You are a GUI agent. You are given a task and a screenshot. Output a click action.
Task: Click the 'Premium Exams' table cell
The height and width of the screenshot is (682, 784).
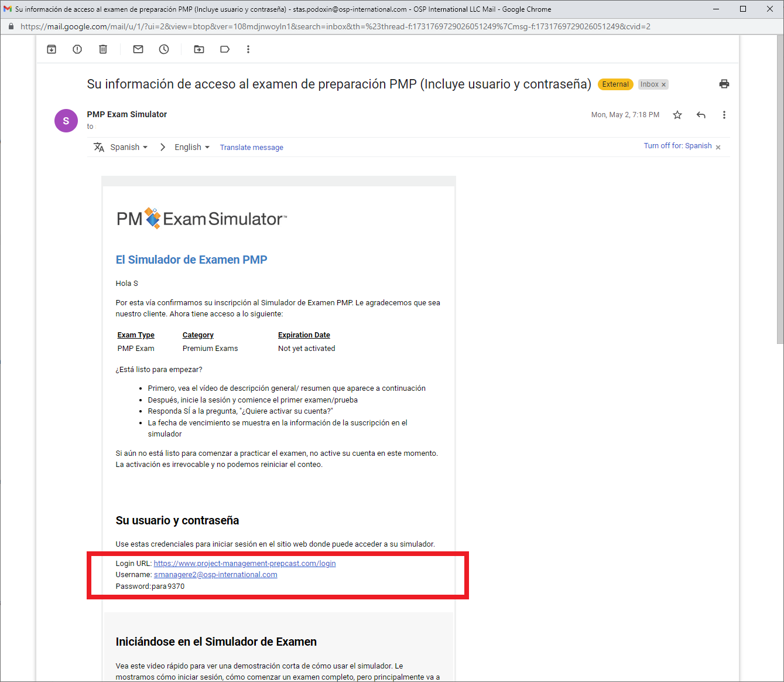(x=210, y=349)
